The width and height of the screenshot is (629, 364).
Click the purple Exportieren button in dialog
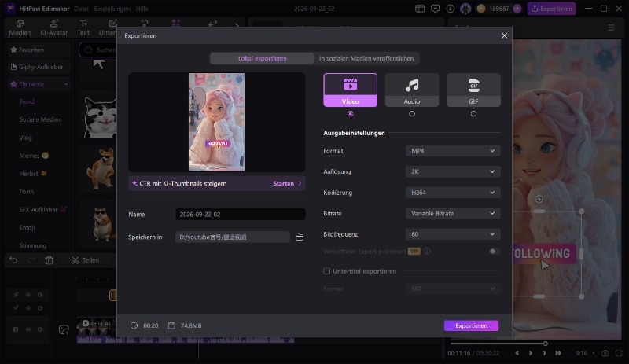pos(471,325)
